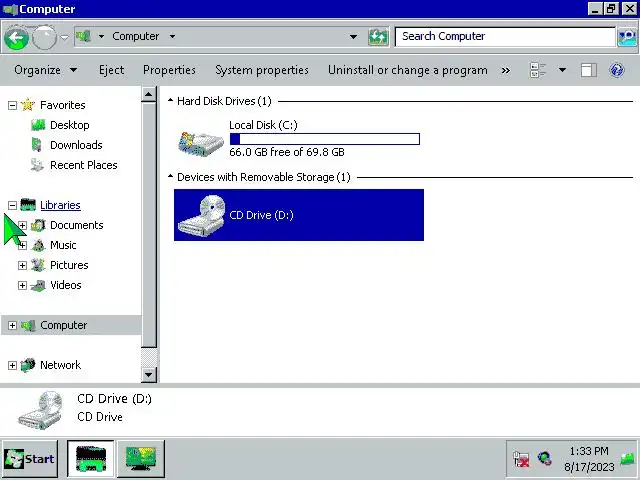Select the Computer breadcrumb in address bar
Viewport: 640px width, 480px height.
pos(136,36)
